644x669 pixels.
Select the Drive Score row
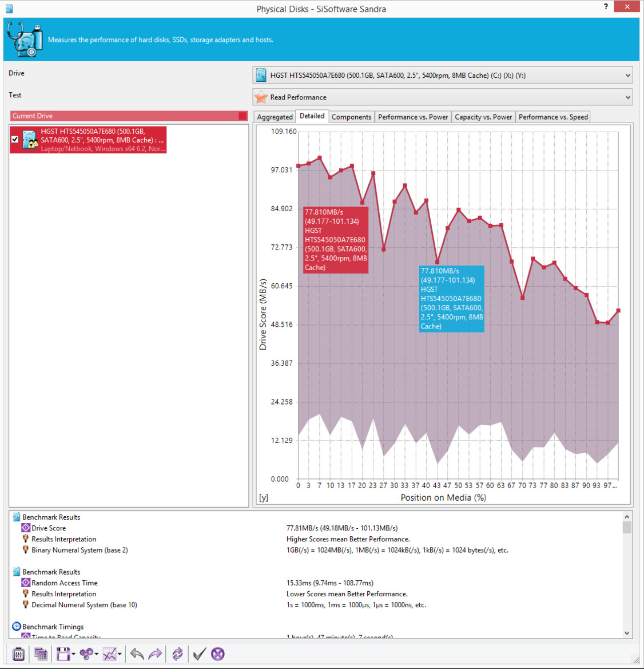[x=49, y=528]
